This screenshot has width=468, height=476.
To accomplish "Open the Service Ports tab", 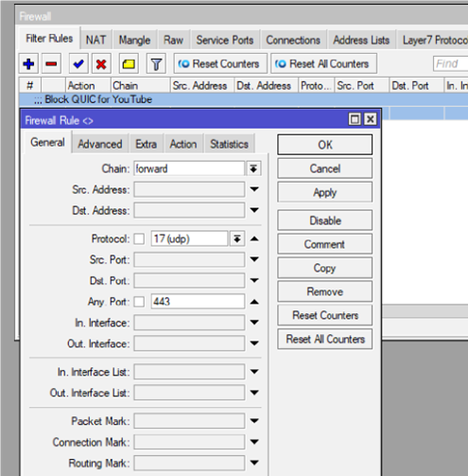I will coord(225,40).
